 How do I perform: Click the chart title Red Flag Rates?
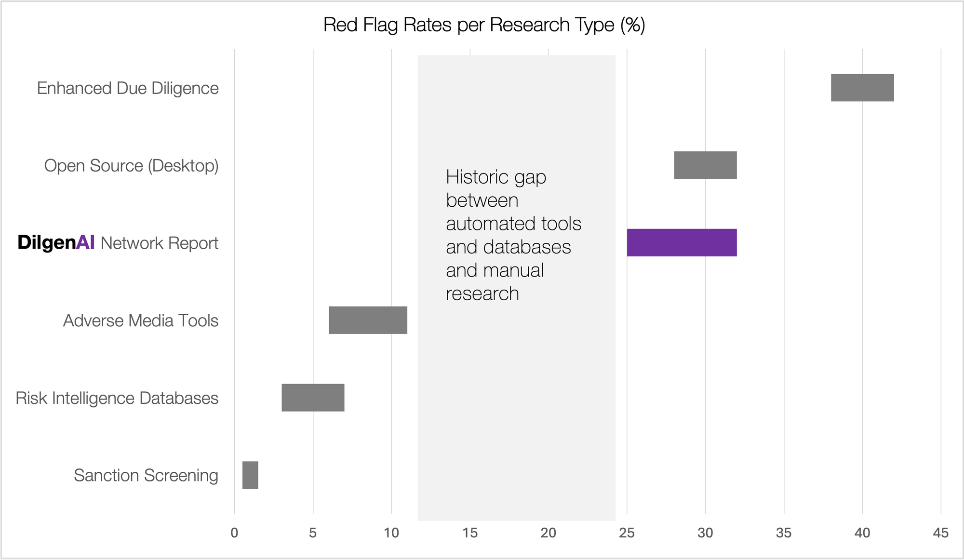484,25
